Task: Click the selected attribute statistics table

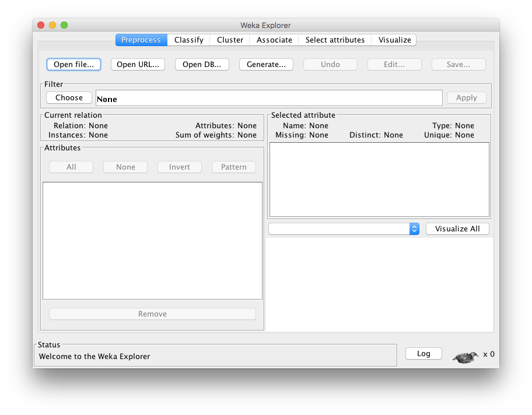Action: point(379,180)
